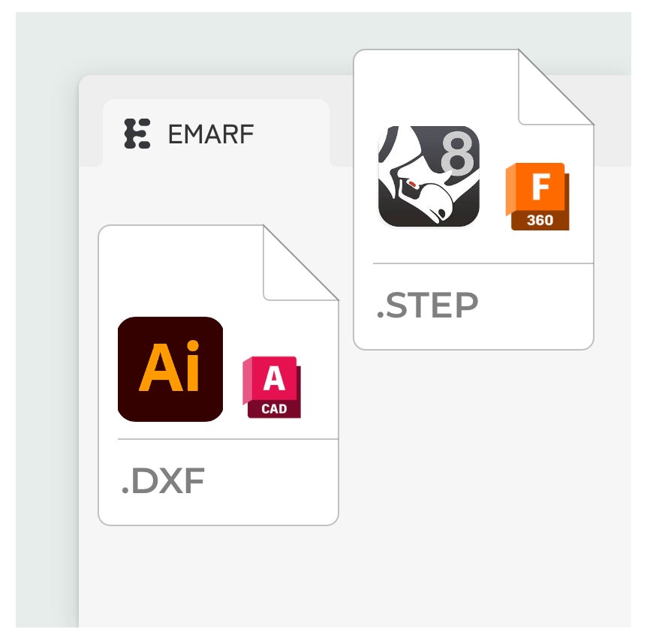
Task: Click the AutoCAD icon
Action: [272, 387]
